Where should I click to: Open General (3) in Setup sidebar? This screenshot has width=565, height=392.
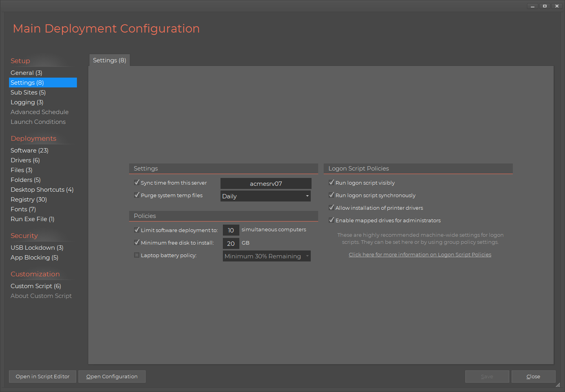click(26, 73)
